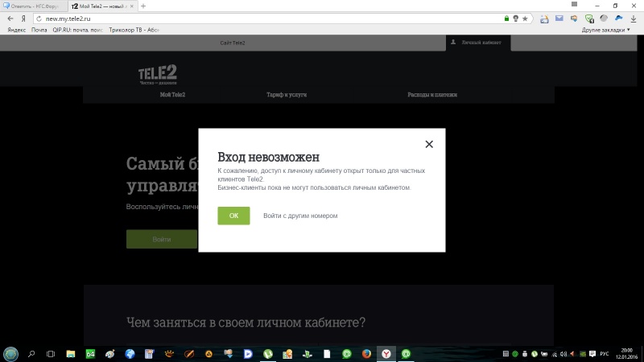Image resolution: width=644 pixels, height=362 pixels.
Task: Click the bookmark star in address bar
Action: [x=525, y=18]
